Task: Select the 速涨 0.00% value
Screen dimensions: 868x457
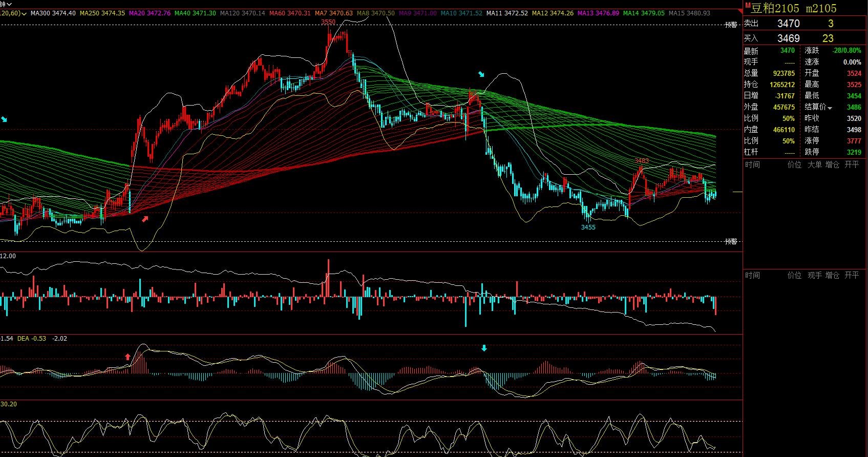Action: point(852,62)
